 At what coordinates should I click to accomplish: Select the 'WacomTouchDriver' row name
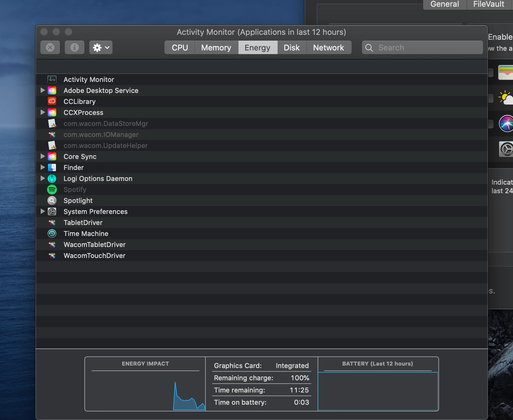coord(94,256)
